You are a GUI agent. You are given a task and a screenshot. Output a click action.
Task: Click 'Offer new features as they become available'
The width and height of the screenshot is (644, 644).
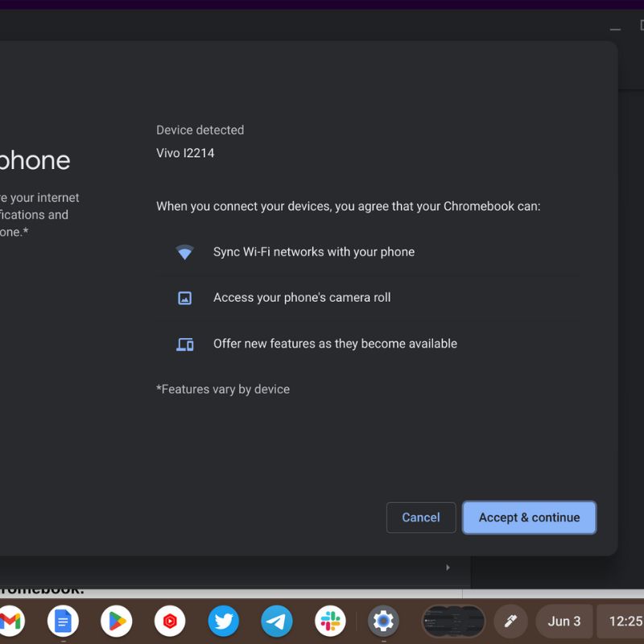coord(335,344)
